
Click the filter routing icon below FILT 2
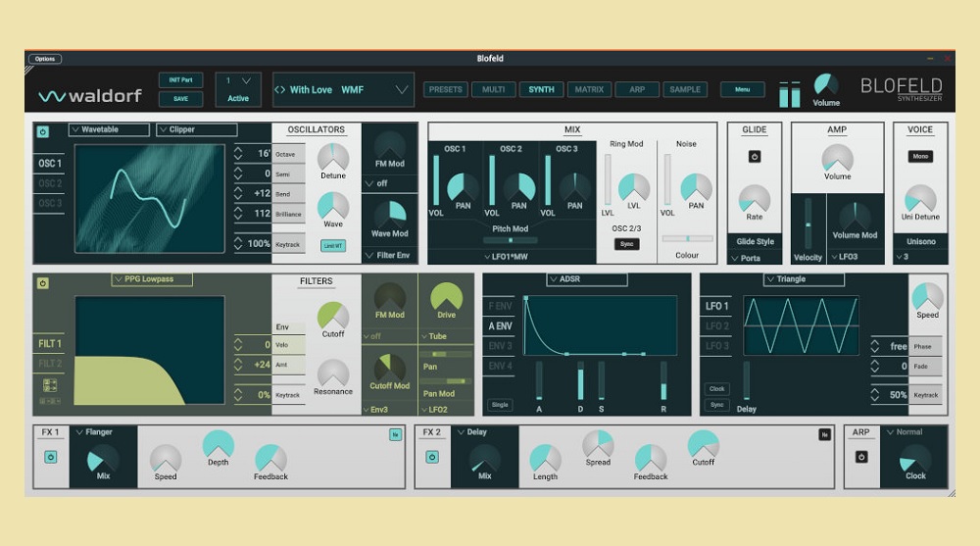(x=49, y=385)
